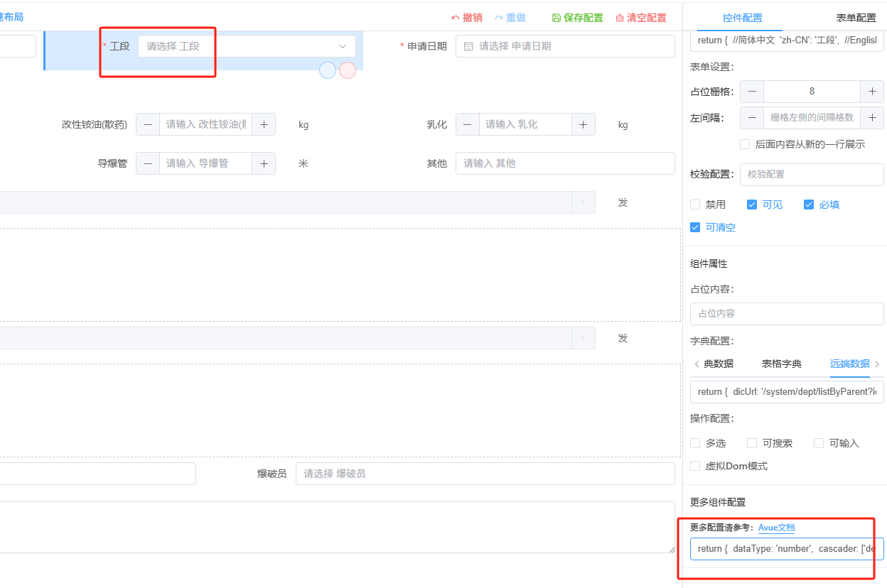Open the Avue文档 link
This screenshot has height=588, width=887.
[x=776, y=528]
